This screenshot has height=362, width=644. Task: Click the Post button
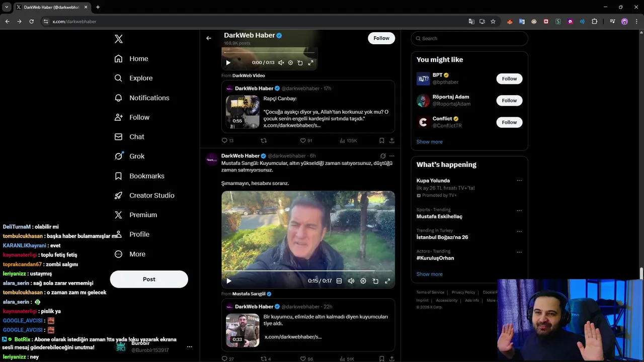149,280
